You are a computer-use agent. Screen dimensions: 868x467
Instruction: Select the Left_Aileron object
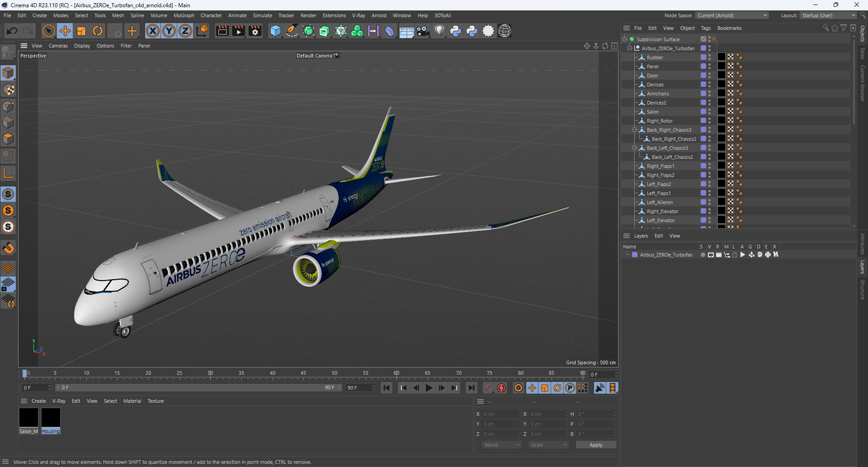660,202
